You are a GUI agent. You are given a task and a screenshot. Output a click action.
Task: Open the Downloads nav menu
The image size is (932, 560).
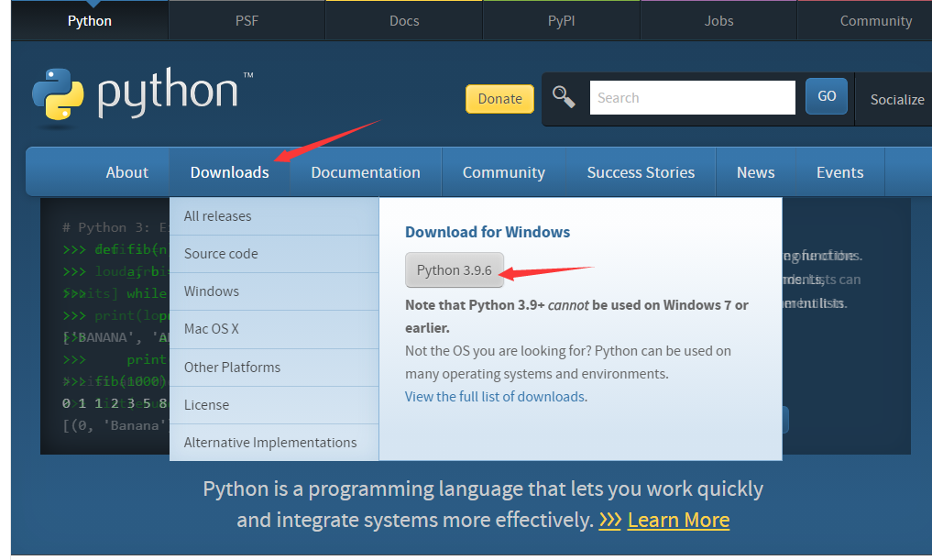(229, 172)
